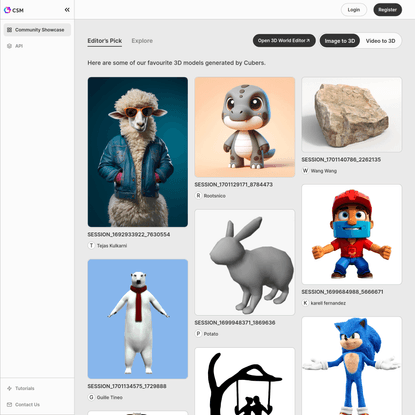Open the blue hedgehog character thumbnail

[352, 366]
